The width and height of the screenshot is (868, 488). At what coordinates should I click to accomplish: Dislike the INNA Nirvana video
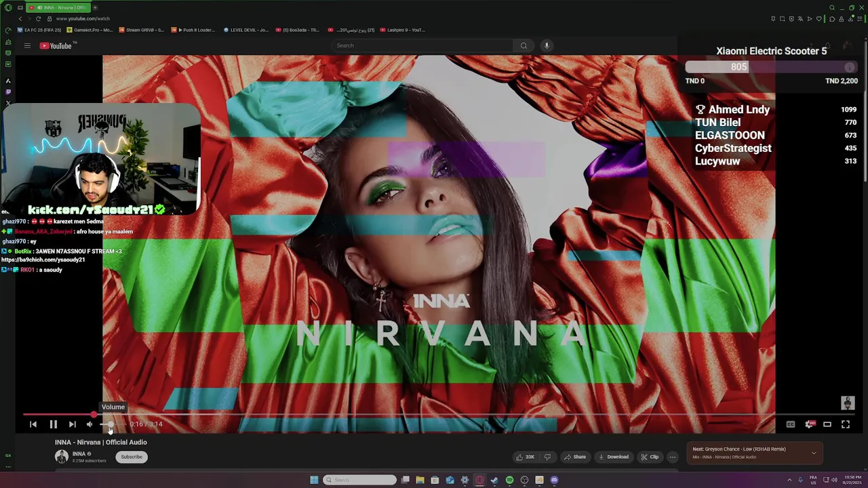click(547, 457)
